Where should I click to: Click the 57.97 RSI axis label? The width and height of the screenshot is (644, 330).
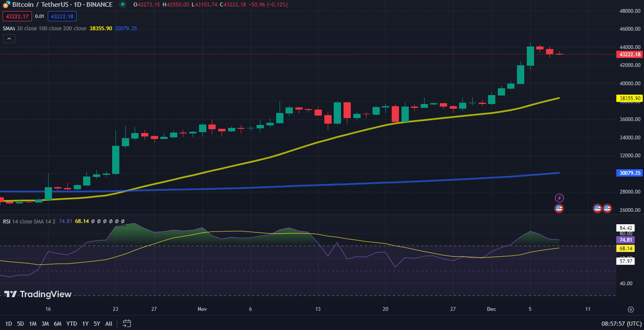tap(625, 261)
